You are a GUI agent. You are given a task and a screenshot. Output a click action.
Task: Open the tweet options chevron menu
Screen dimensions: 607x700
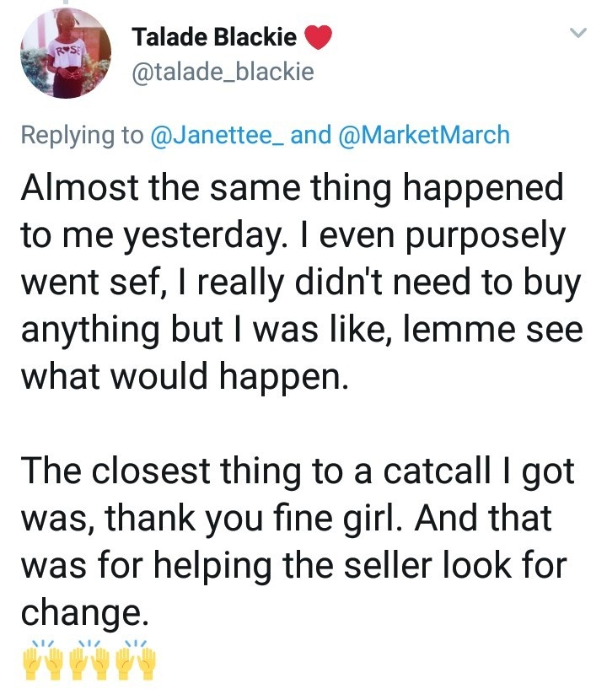tap(577, 33)
